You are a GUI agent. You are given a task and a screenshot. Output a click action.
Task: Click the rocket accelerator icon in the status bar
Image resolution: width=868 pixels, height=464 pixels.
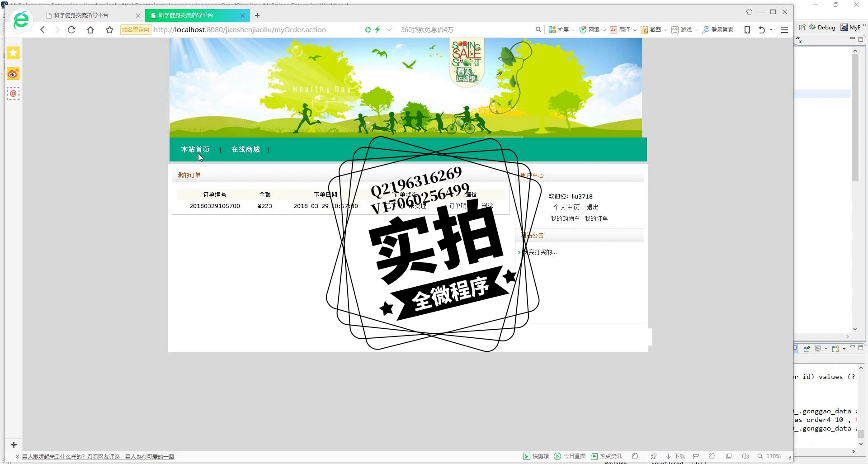pos(653,456)
